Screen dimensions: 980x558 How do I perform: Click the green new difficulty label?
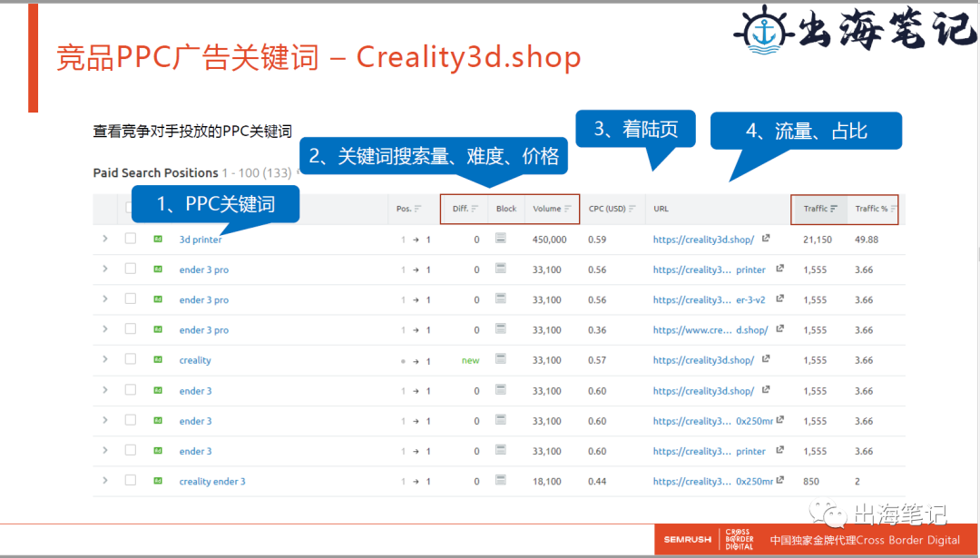tap(471, 360)
